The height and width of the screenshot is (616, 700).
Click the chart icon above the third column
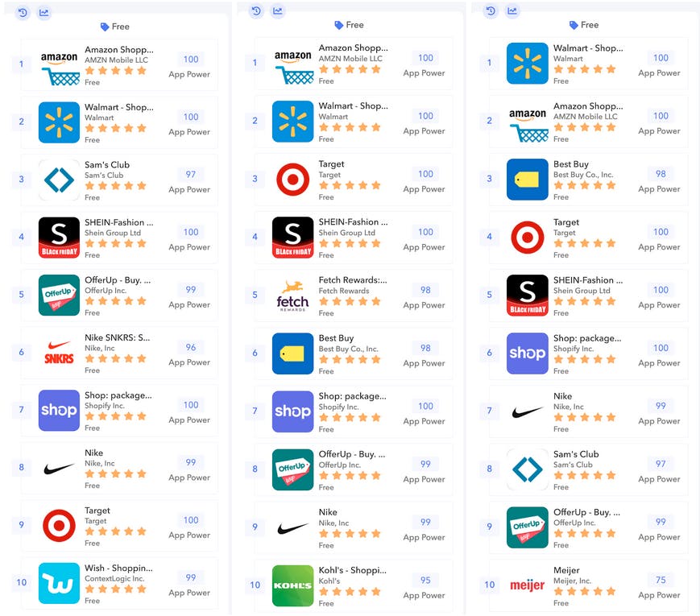pyautogui.click(x=512, y=10)
